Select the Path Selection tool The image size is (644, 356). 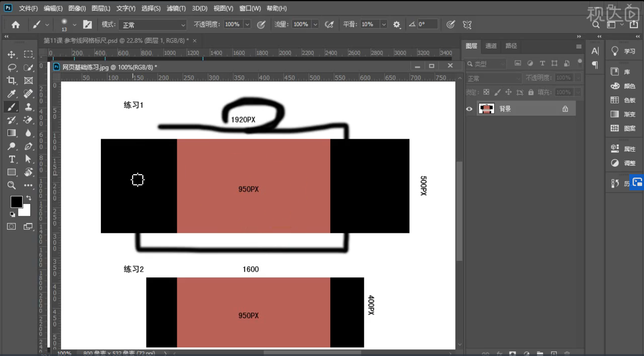point(28,159)
